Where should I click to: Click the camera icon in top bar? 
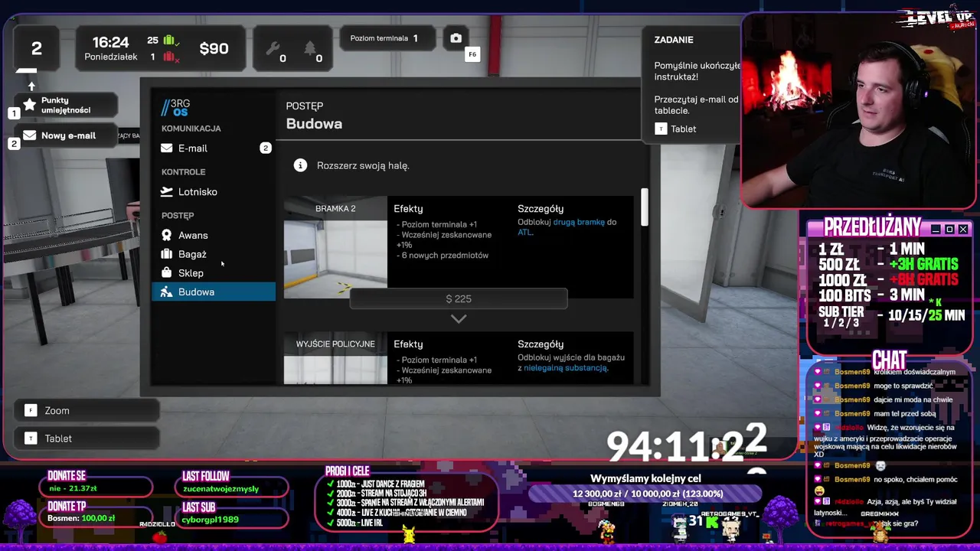click(456, 38)
